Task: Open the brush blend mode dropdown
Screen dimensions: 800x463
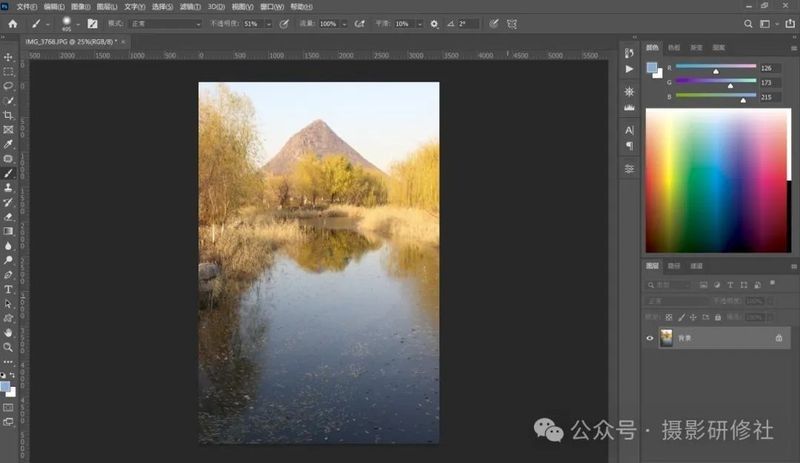Action: 166,24
